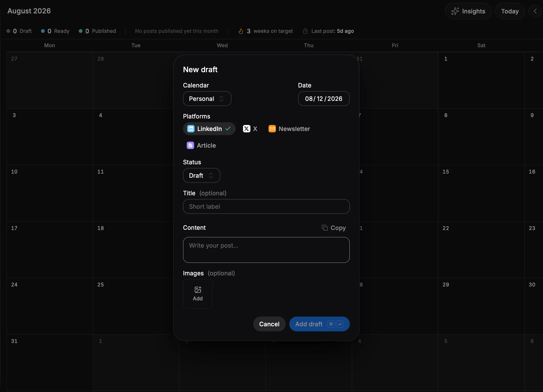Screen dimensions: 543x392
Task: Select calendar day 10 Monday
Action: [50, 193]
